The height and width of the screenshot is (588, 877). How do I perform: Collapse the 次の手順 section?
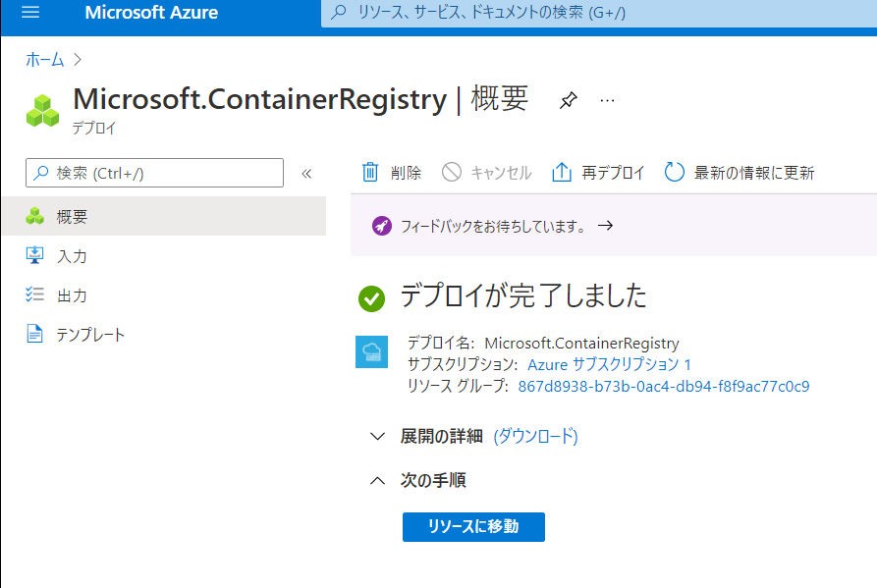pos(377,480)
